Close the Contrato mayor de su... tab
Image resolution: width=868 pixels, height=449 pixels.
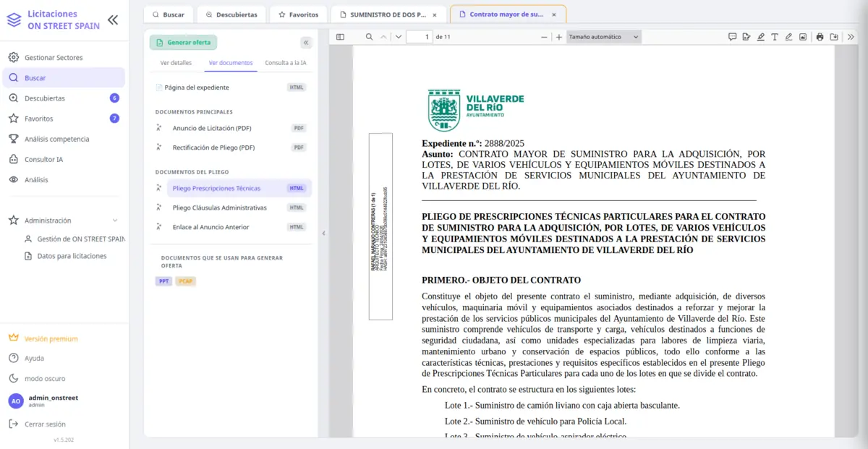click(x=553, y=14)
